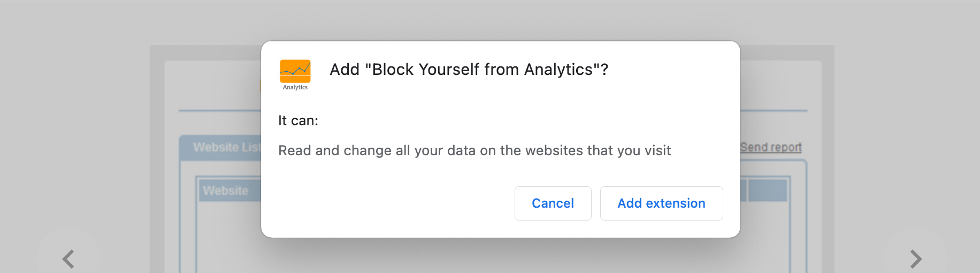Open the Send report link
This screenshot has width=980, height=273.
[x=771, y=147]
